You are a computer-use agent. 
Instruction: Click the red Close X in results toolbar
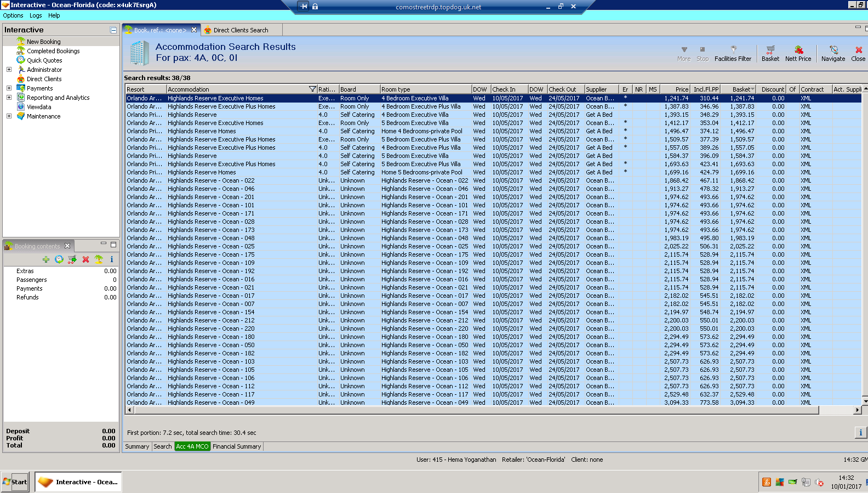pos(858,53)
